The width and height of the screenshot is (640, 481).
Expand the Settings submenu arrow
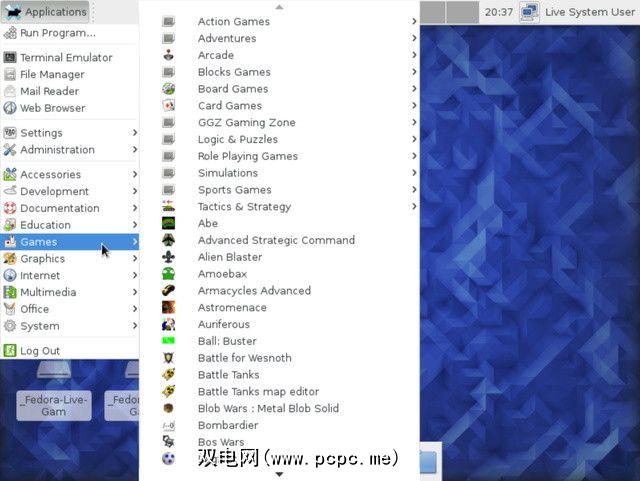[135, 133]
